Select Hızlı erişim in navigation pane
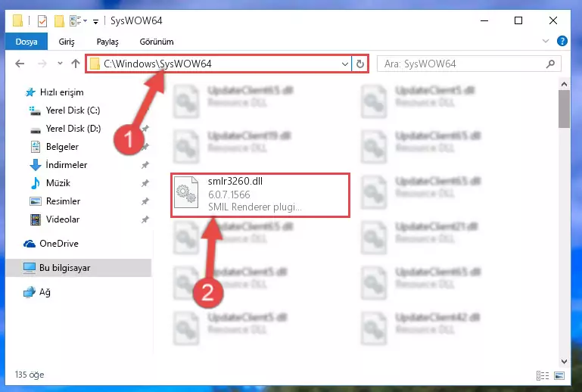 pyautogui.click(x=61, y=92)
